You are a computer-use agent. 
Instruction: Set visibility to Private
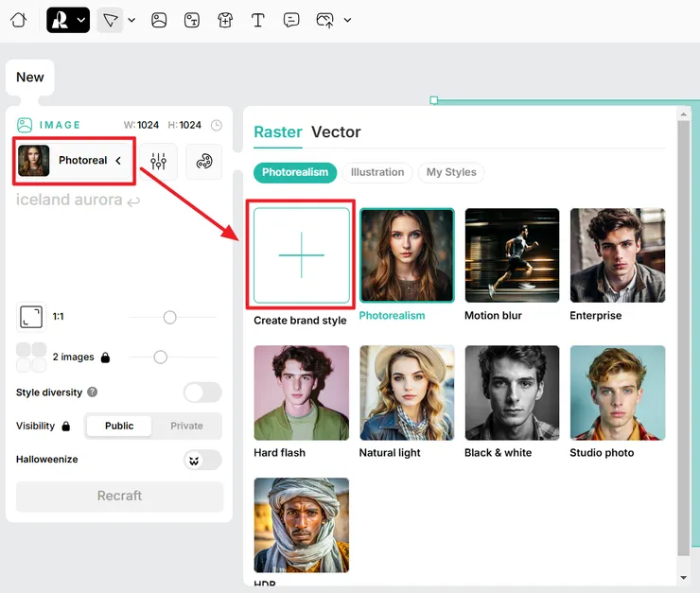click(x=186, y=426)
